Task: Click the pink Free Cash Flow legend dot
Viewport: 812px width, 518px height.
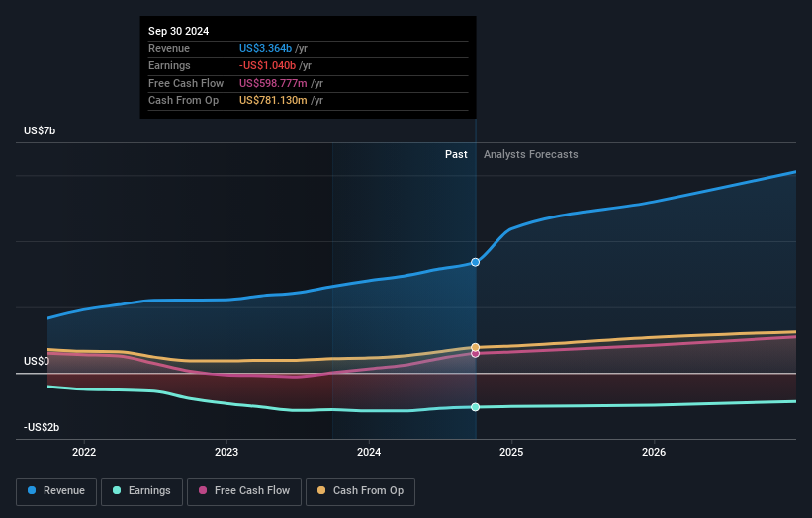Action: pos(203,490)
